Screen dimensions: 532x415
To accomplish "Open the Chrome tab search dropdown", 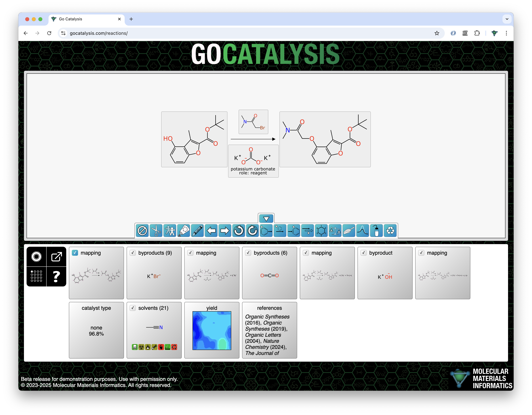I will 507,19.
